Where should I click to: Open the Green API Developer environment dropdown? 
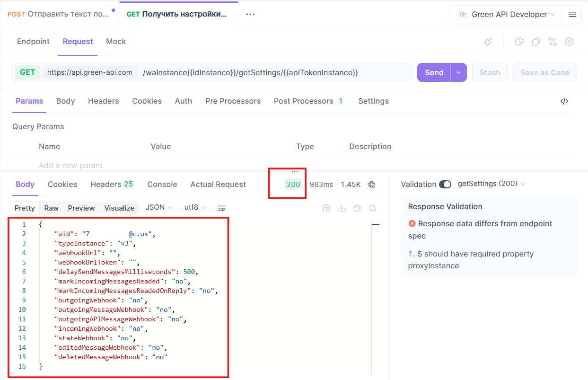click(506, 15)
